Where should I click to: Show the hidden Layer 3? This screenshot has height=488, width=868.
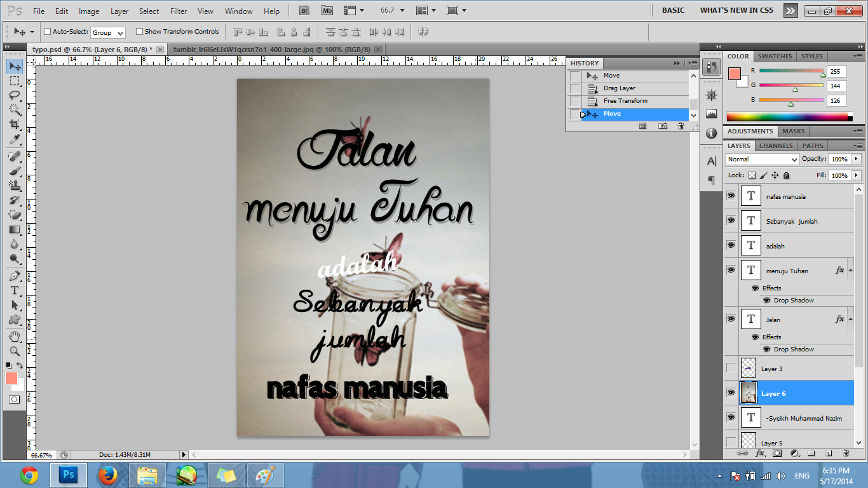pos(731,368)
